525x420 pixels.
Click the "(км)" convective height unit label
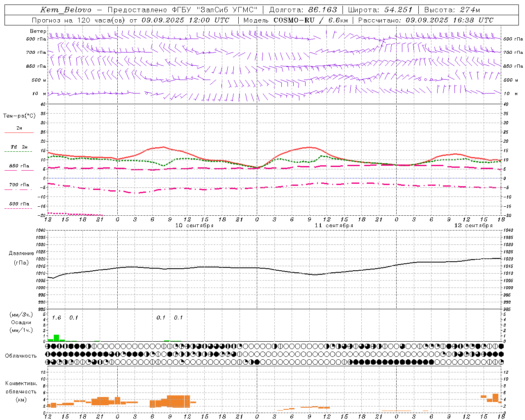click(x=21, y=399)
